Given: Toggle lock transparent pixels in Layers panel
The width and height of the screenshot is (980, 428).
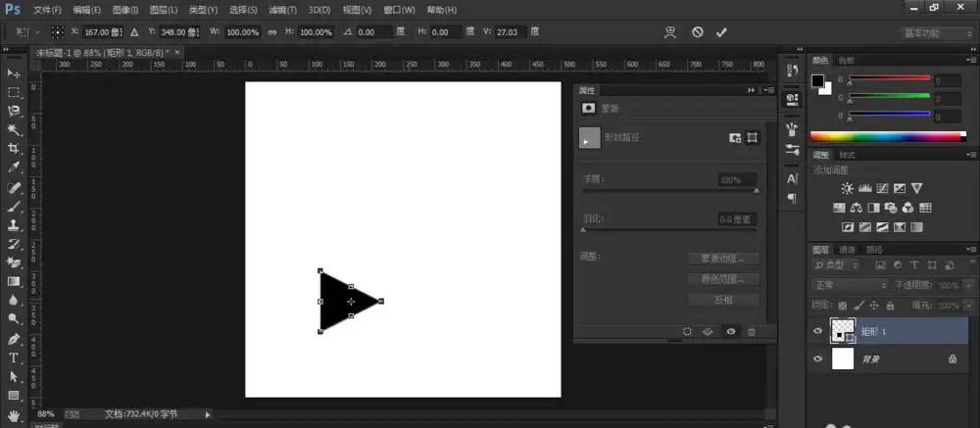Looking at the screenshot, I should [843, 306].
